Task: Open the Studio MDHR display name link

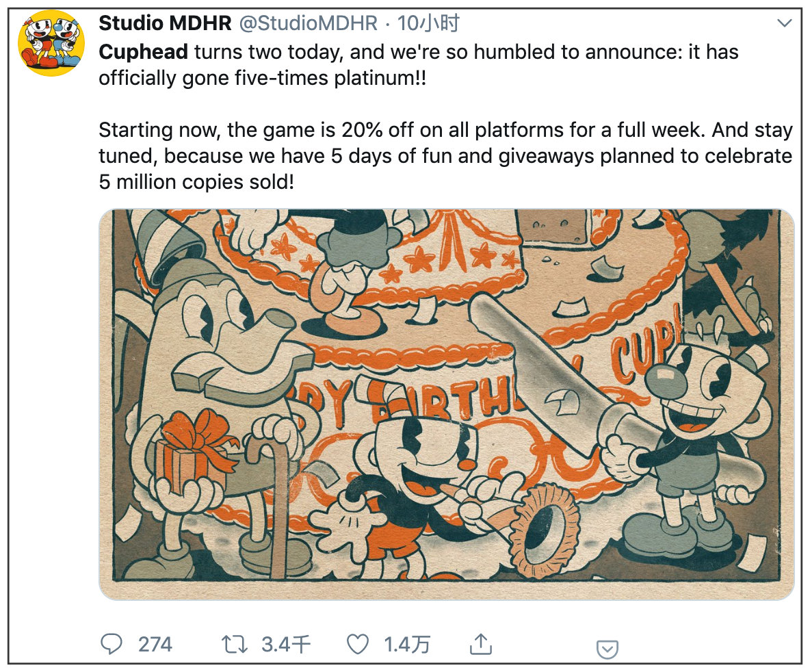Action: click(165, 23)
